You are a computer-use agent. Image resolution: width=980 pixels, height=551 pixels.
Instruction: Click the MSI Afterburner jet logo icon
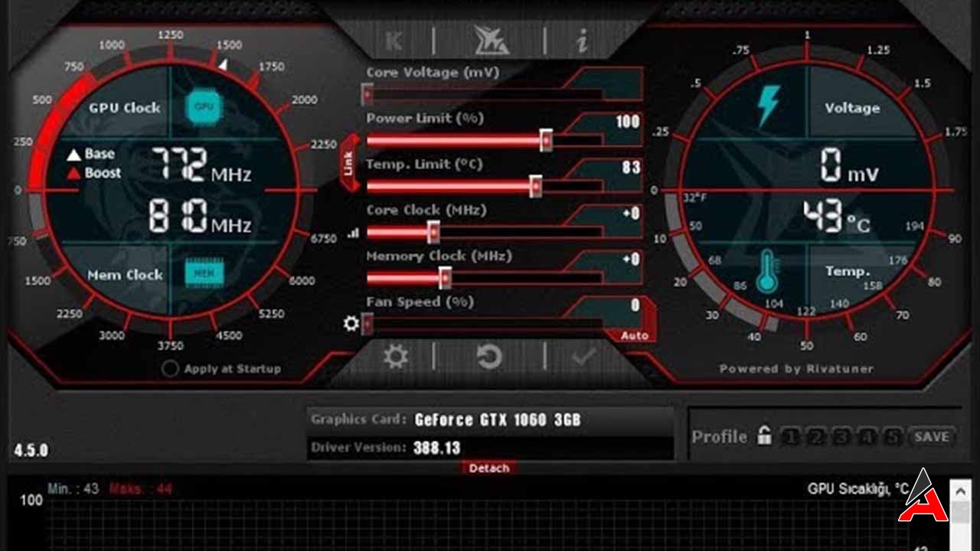491,40
